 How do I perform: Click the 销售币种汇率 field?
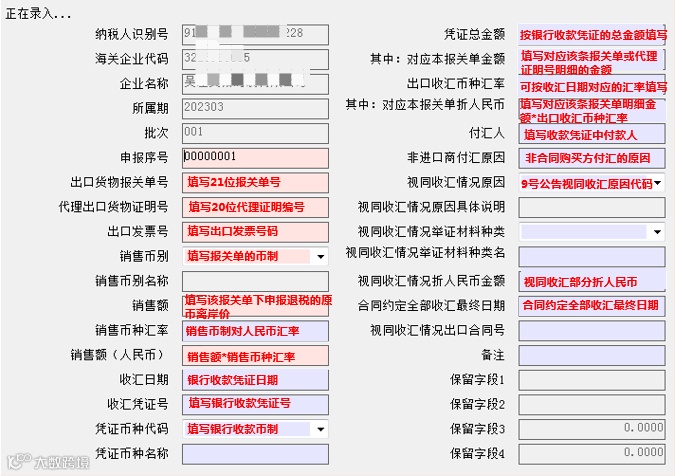255,331
